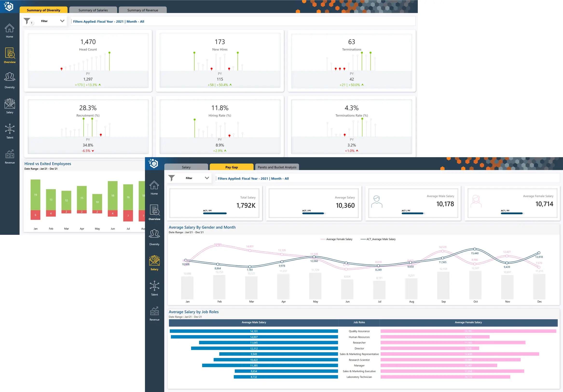Expand Filter chevron in Pay Gap dashboard

(x=207, y=178)
